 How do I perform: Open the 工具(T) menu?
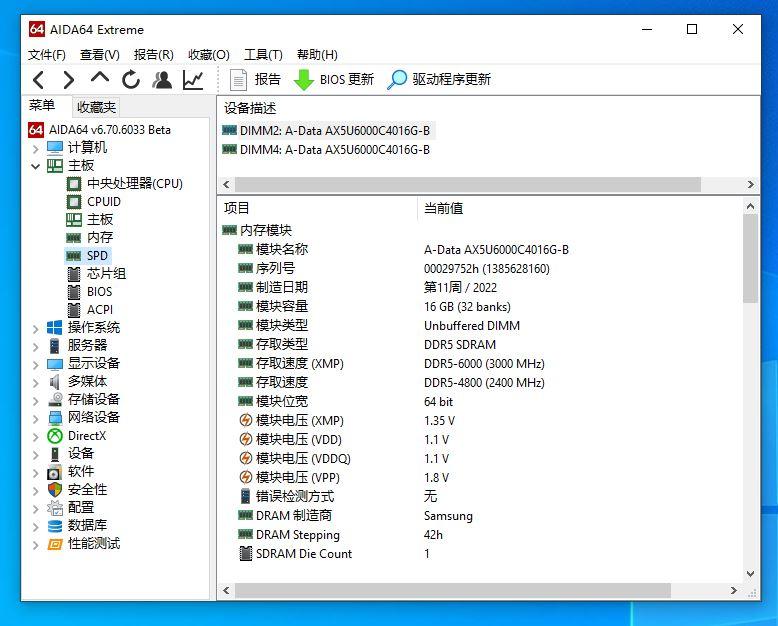point(263,55)
